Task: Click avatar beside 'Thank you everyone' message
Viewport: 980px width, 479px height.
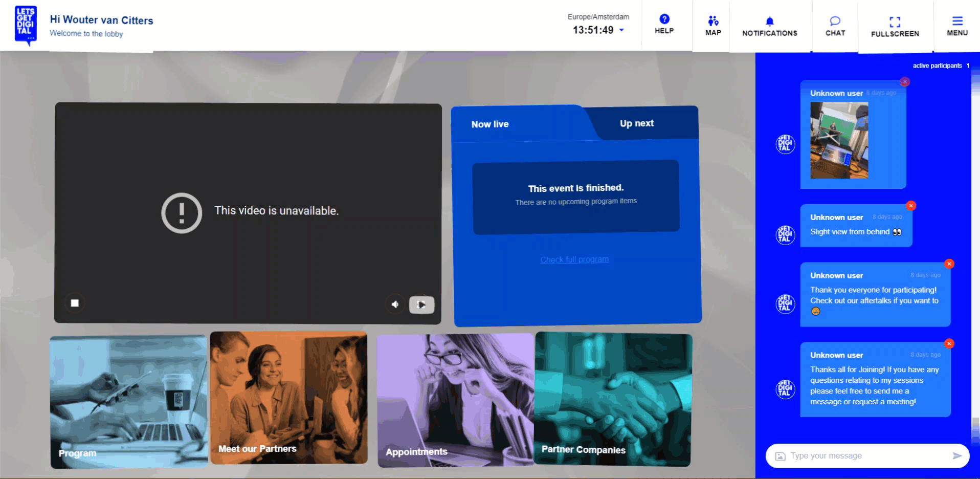Action: pos(785,303)
